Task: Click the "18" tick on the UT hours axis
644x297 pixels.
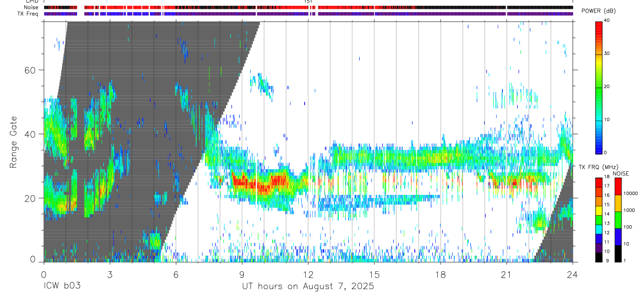Action: [441, 274]
